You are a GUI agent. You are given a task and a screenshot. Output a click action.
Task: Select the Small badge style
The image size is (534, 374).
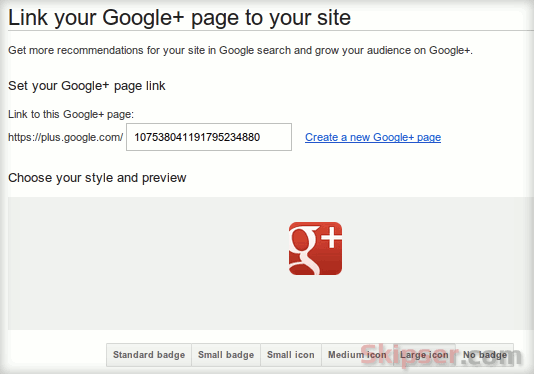[226, 355]
